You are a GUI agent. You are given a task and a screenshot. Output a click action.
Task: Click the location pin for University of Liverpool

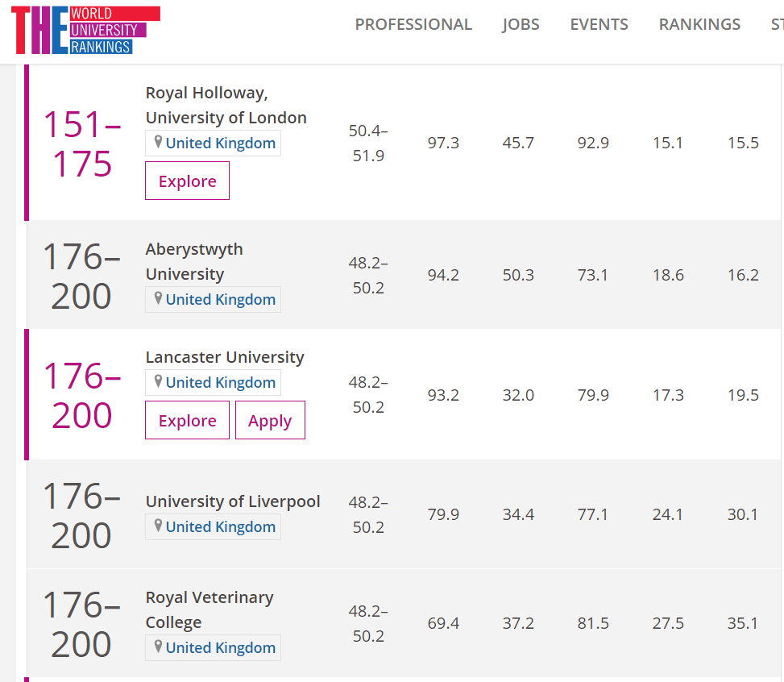point(158,526)
